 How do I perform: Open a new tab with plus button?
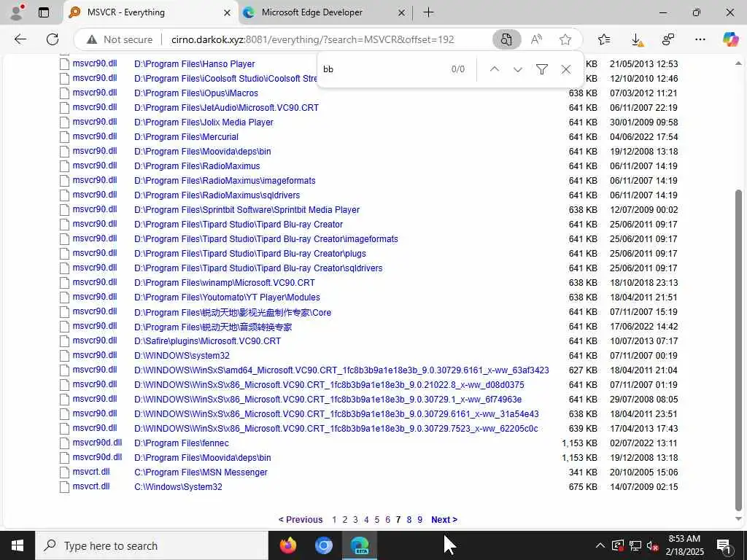[x=428, y=12]
